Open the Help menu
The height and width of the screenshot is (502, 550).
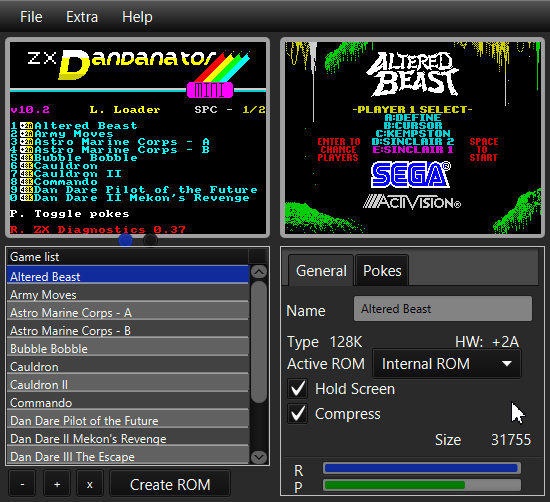137,17
